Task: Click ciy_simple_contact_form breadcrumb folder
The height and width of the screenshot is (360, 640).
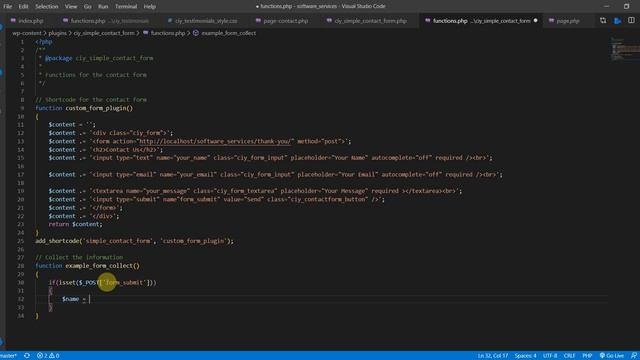Action: click(104, 33)
